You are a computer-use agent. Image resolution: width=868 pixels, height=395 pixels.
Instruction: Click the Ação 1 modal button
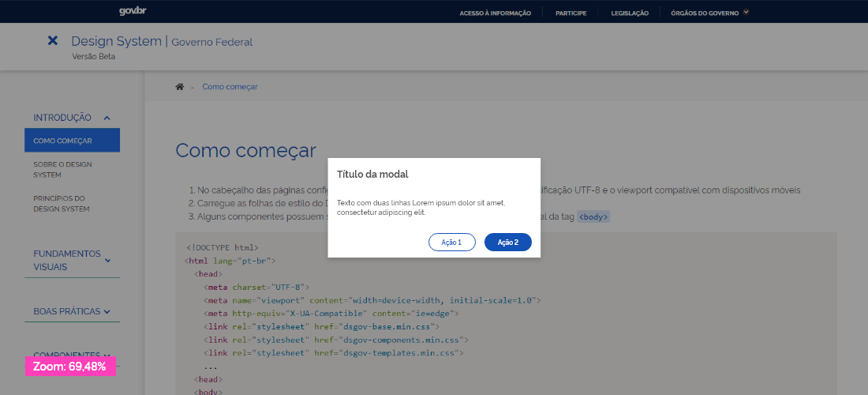[x=451, y=242]
